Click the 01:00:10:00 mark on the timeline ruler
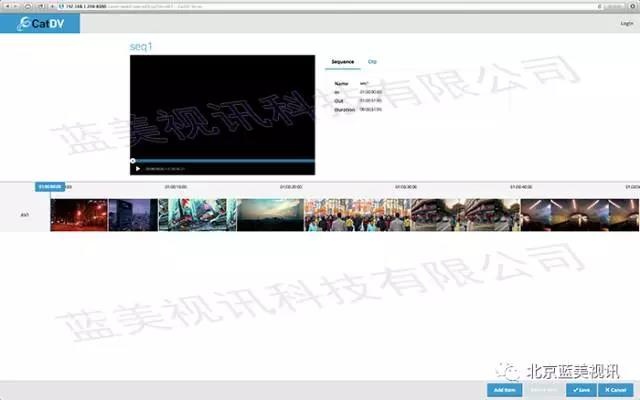The height and width of the screenshot is (400, 640). coord(176,187)
